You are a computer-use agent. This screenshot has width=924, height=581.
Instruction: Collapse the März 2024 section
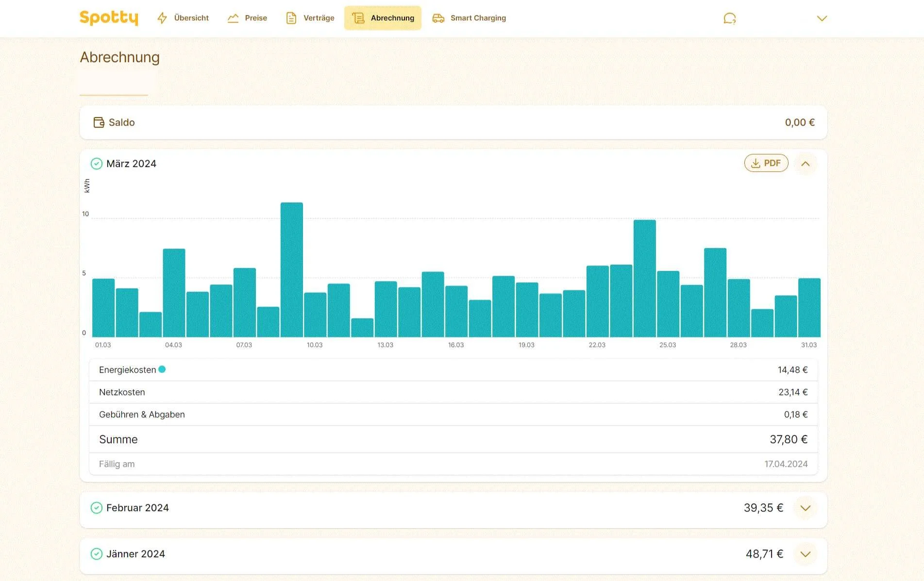click(x=806, y=164)
